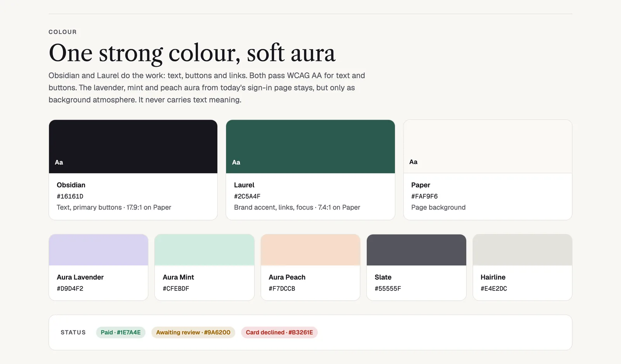Viewport: 621px width, 364px height.
Task: Click the hex value #F7DCCB
Action: click(x=282, y=289)
